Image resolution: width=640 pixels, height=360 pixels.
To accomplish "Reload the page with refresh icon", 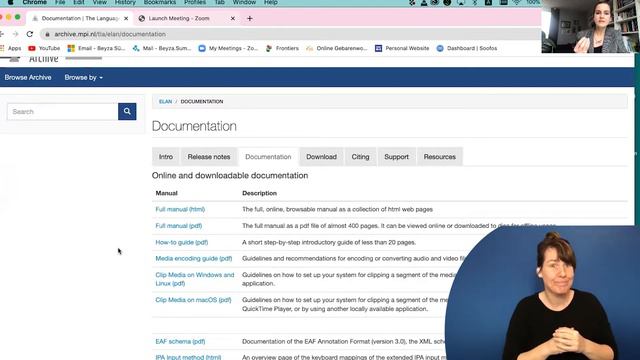I will pos(30,34).
